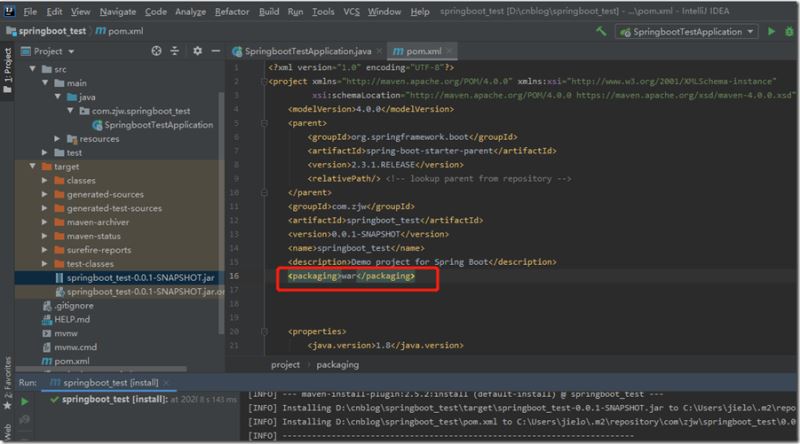Toggle the 1: Project side tool window

[x=7, y=70]
